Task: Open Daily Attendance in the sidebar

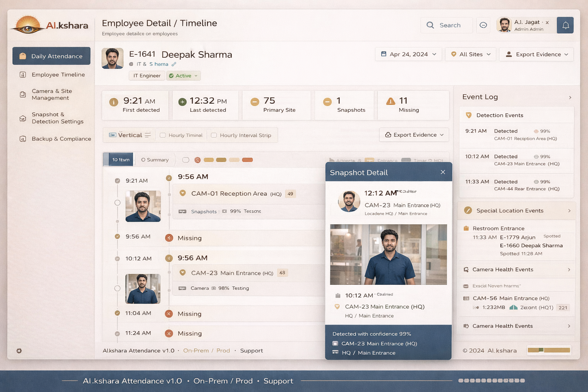Action: pyautogui.click(x=51, y=56)
